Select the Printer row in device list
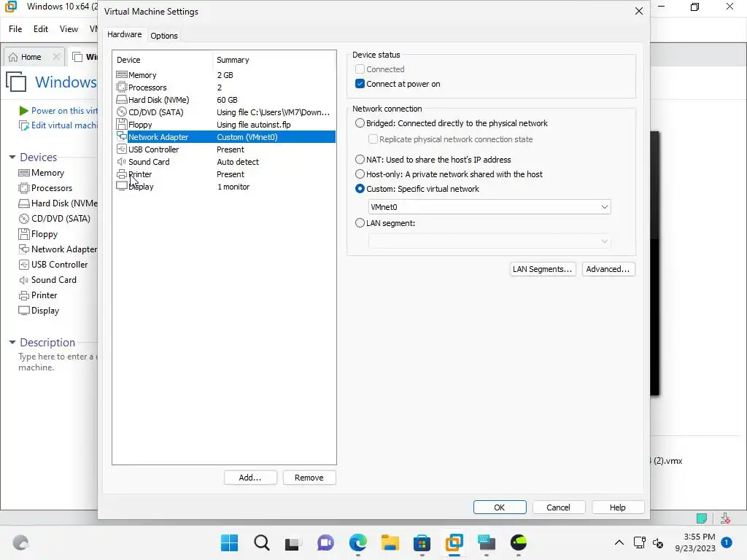Screen dimensions: 747x560 point(225,174)
